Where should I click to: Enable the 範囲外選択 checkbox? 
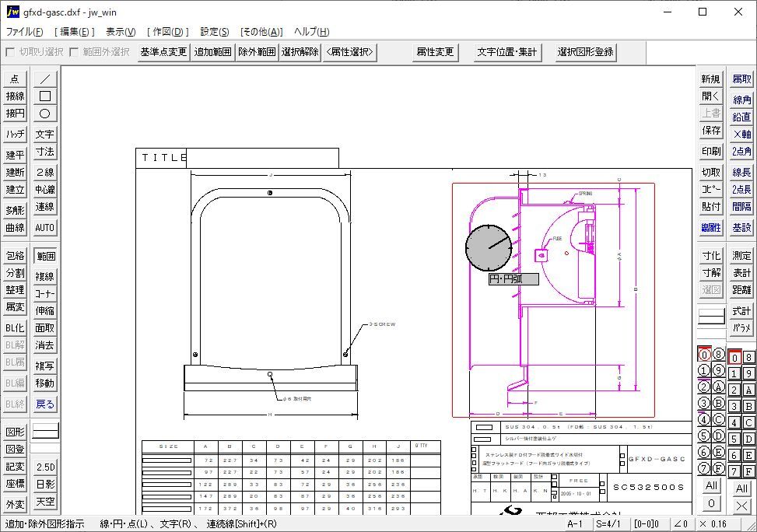(x=74, y=52)
